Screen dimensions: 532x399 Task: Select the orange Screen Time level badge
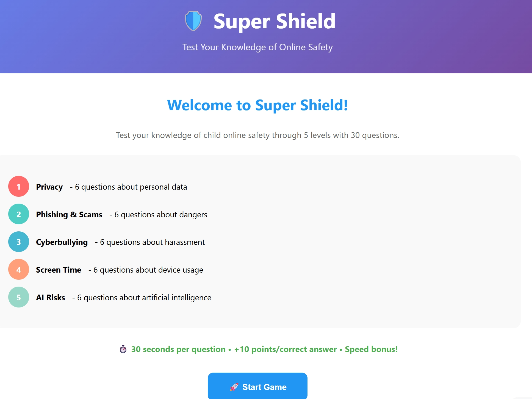click(18, 270)
